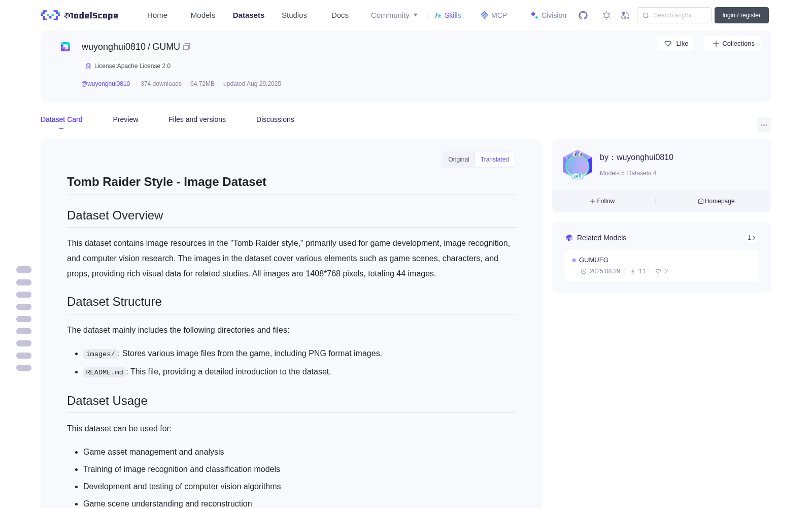Image resolution: width=812 pixels, height=508 pixels.
Task: Open the Files and versions tab
Action: [197, 119]
